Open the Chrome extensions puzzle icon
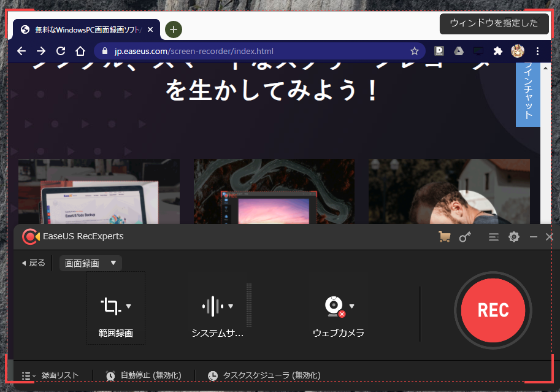This screenshot has width=560, height=392. 498,51
